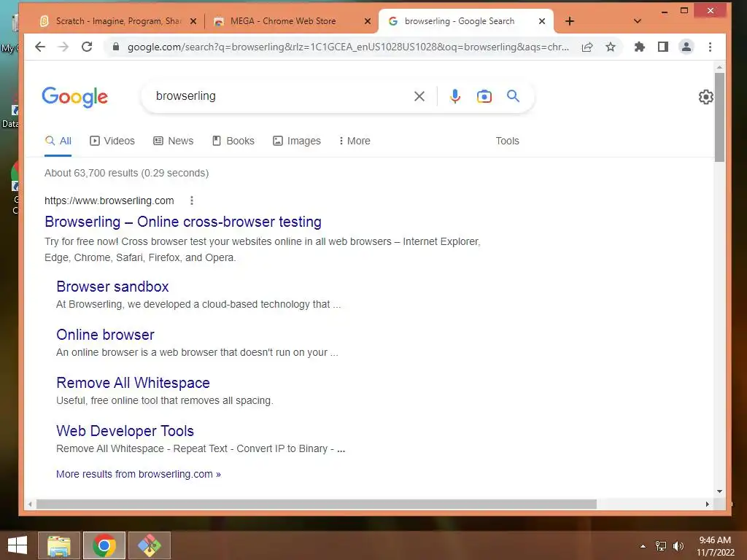Click the scroll left arrow
Image resolution: width=747 pixels, height=560 pixels.
click(x=30, y=504)
